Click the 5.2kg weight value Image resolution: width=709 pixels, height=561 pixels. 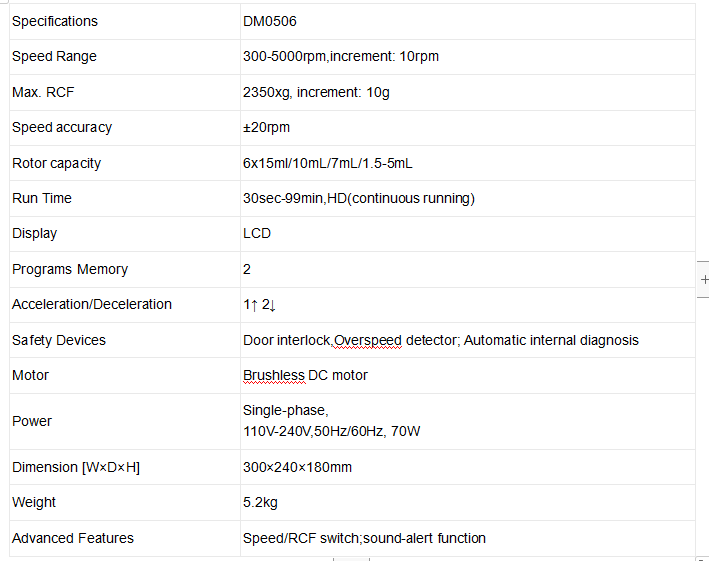pyautogui.click(x=261, y=502)
